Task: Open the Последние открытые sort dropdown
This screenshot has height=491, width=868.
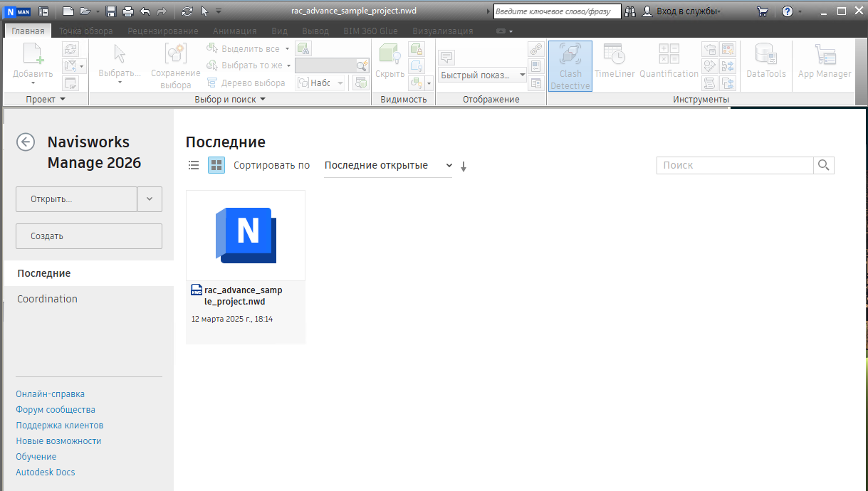Action: coord(388,165)
